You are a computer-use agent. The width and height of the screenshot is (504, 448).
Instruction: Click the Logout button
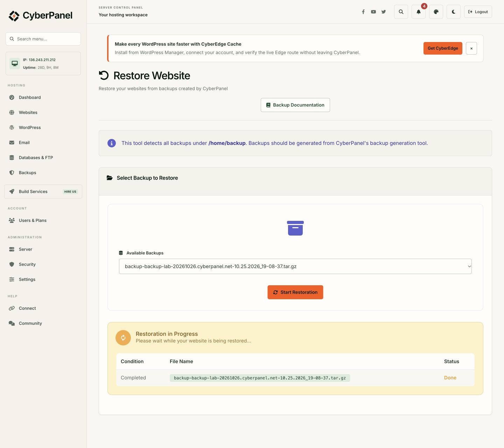478,12
